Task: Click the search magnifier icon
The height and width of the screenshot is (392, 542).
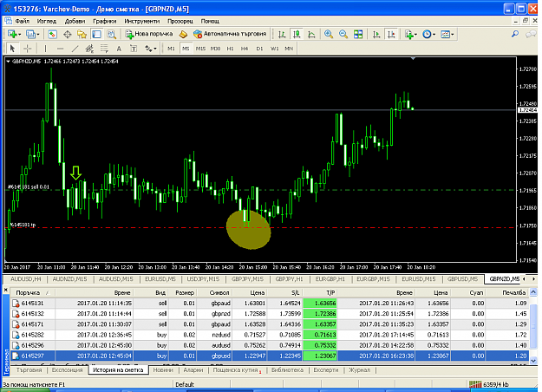Action: coord(515,34)
